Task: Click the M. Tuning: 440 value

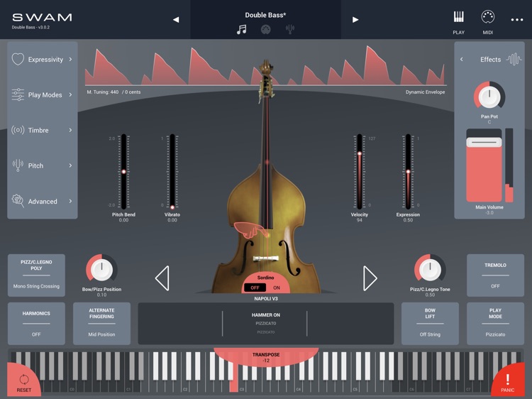Action: click(103, 92)
